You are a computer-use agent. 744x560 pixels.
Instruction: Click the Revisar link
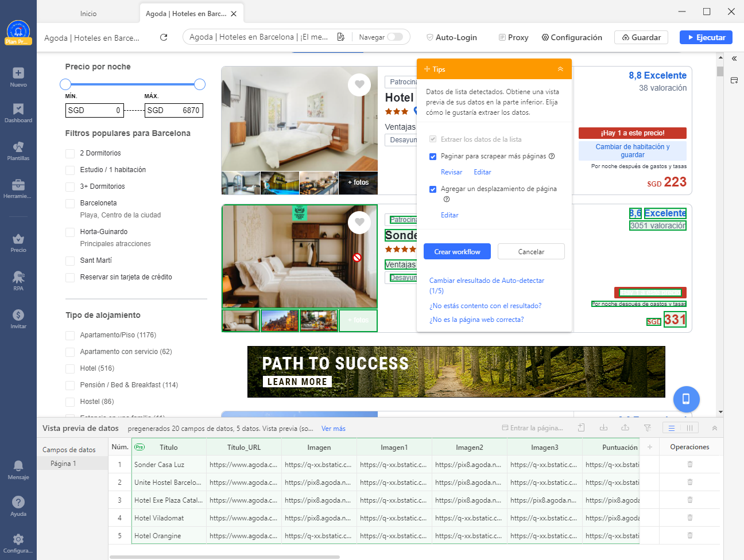[451, 172]
